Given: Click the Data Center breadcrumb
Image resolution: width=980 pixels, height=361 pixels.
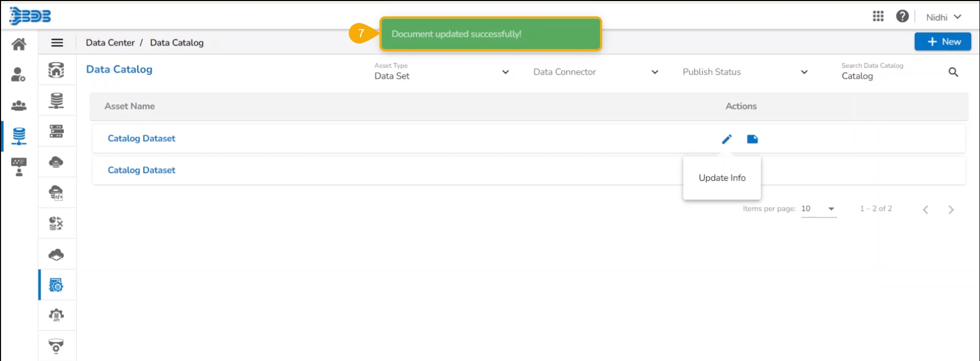Looking at the screenshot, I should 110,42.
